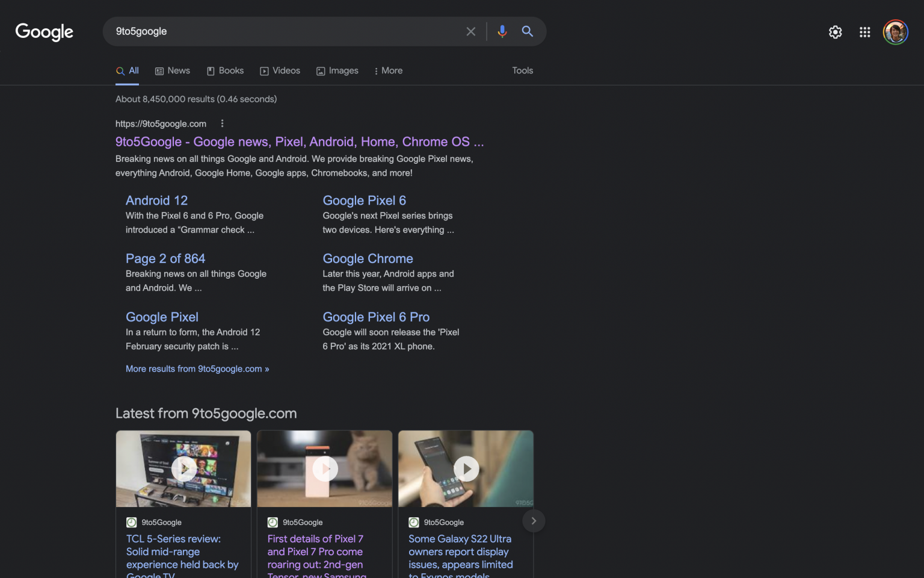The width and height of the screenshot is (924, 578).
Task: Open the 9to5Google main search result
Action: point(299,141)
